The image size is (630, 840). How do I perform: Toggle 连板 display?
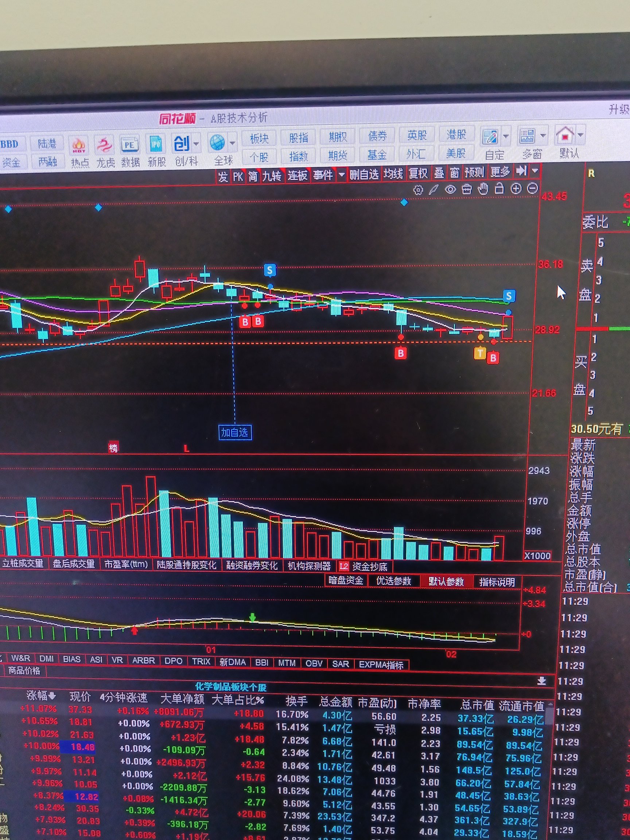click(297, 175)
